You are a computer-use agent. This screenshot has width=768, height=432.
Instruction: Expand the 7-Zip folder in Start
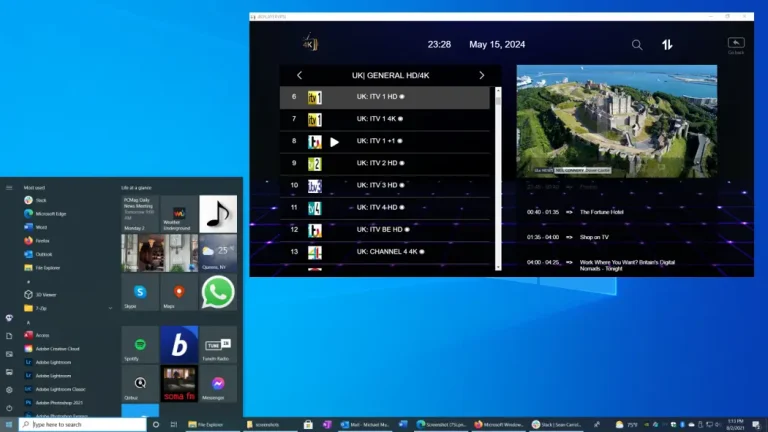42,308
